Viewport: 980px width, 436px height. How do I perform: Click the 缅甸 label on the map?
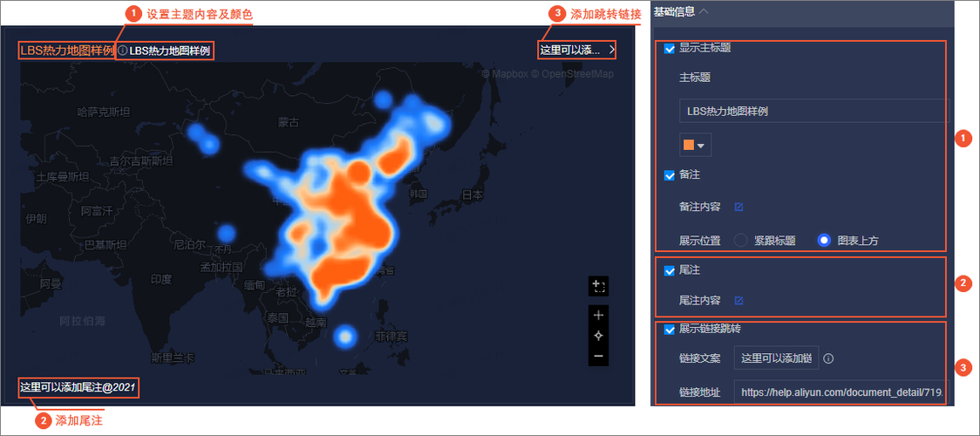point(255,285)
